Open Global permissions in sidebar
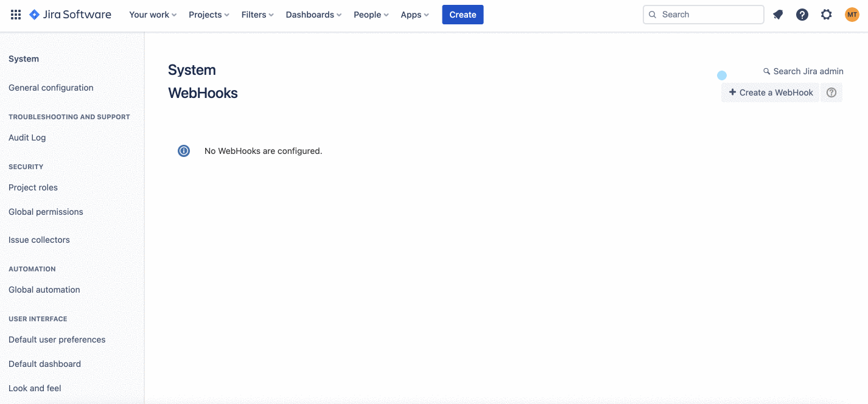Image resolution: width=868 pixels, height=404 pixels. (46, 212)
